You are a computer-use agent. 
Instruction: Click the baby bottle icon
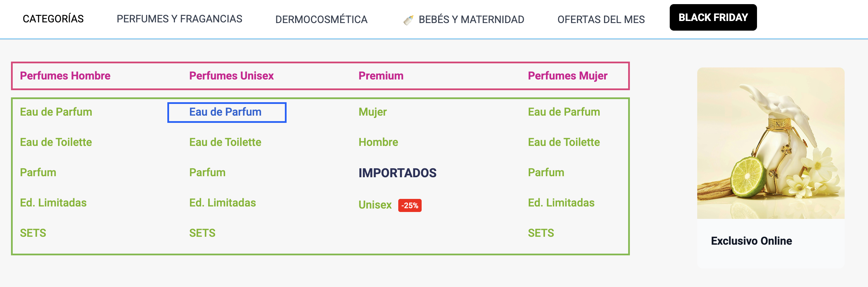408,20
